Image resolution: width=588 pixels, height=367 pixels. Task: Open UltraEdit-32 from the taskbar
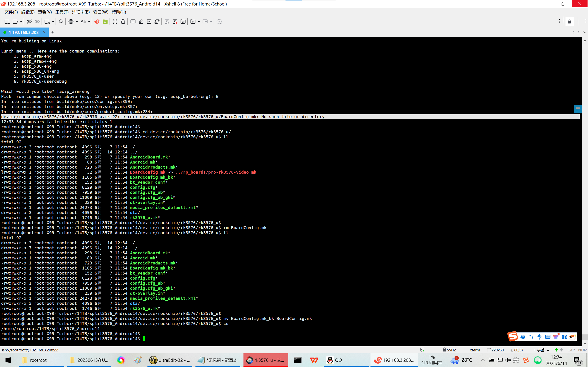point(170,360)
